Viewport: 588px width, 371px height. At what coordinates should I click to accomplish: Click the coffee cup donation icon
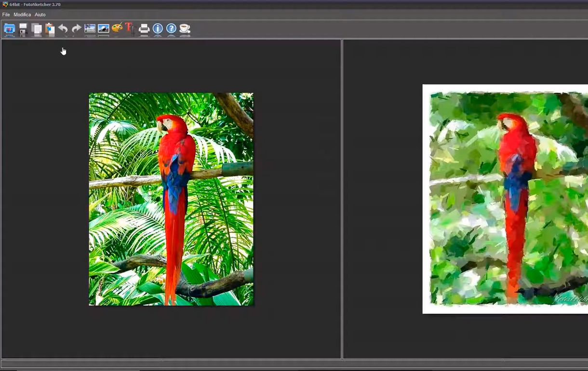tap(184, 29)
